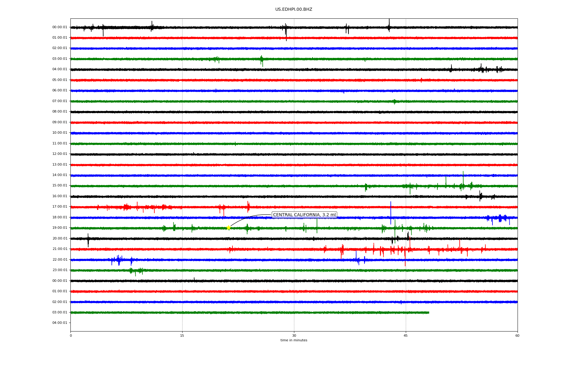Click the 14:00:01 row time label
Screen dimensions: 588x368
[x=60, y=175]
